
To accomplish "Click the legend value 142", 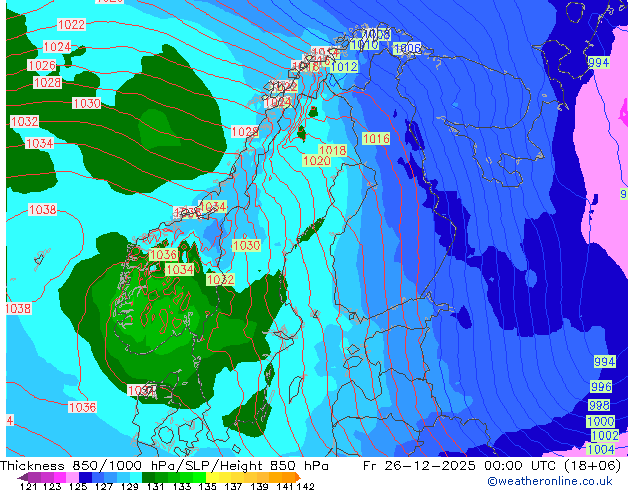I will click(305, 486).
